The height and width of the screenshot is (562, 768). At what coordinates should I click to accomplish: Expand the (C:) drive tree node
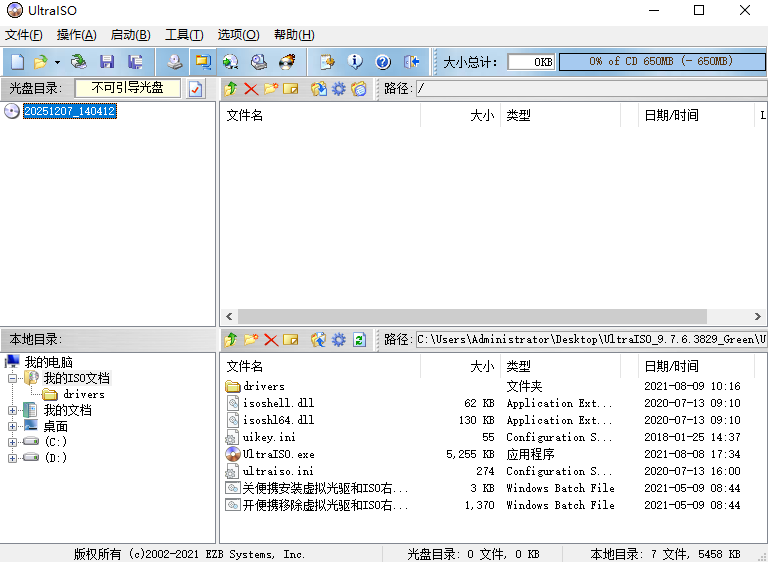coord(12,442)
